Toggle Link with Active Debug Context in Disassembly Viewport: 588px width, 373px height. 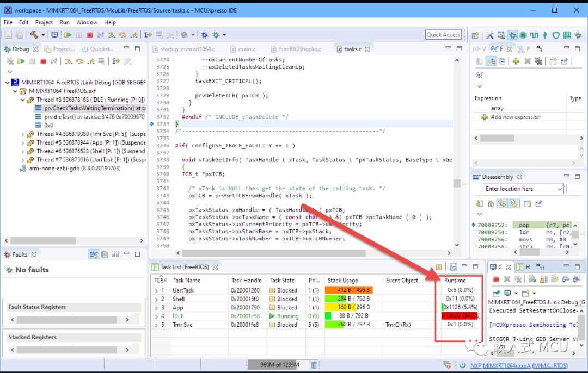coord(502,203)
